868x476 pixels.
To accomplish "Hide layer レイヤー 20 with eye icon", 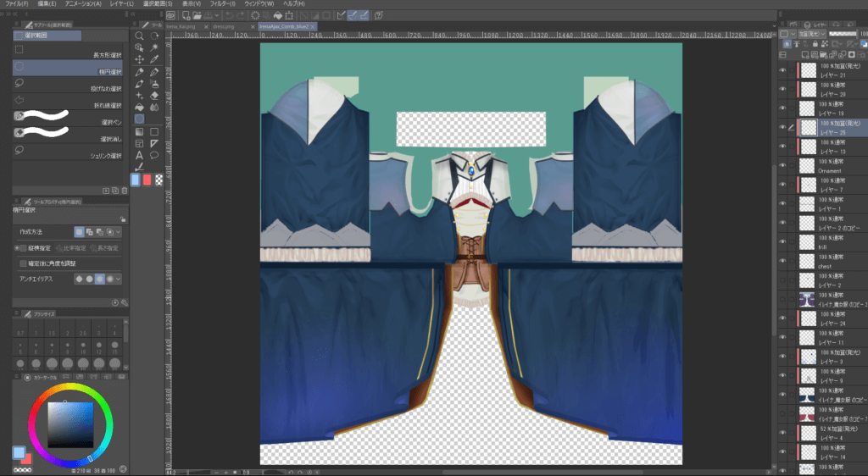I will pyautogui.click(x=782, y=89).
